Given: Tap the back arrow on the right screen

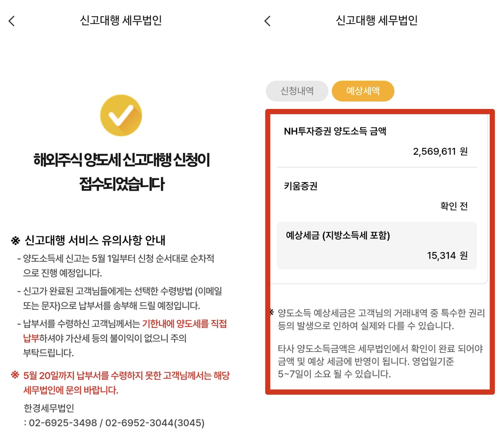Looking at the screenshot, I should [x=268, y=21].
